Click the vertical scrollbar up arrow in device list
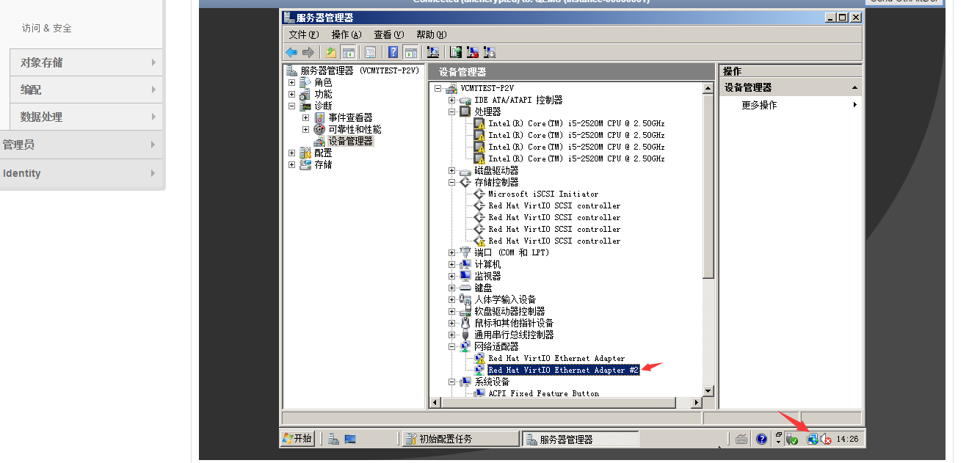Image resolution: width=980 pixels, height=463 pixels. (x=708, y=88)
